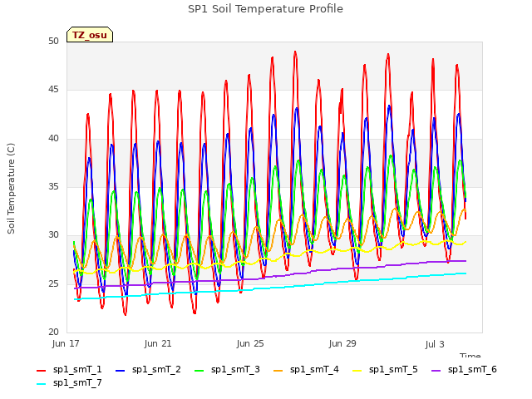532x399 pixels.
Task: Click the 35 y-axis tick label
Action: pyautogui.click(x=53, y=186)
